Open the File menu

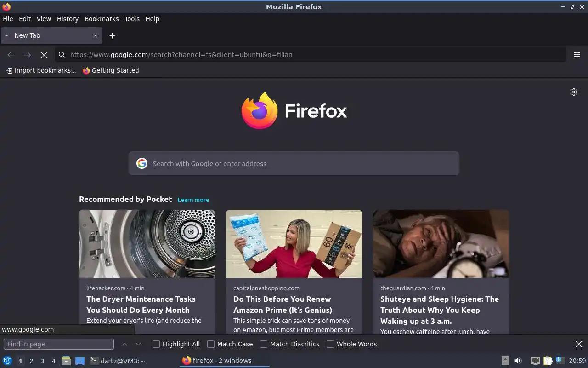click(8, 19)
